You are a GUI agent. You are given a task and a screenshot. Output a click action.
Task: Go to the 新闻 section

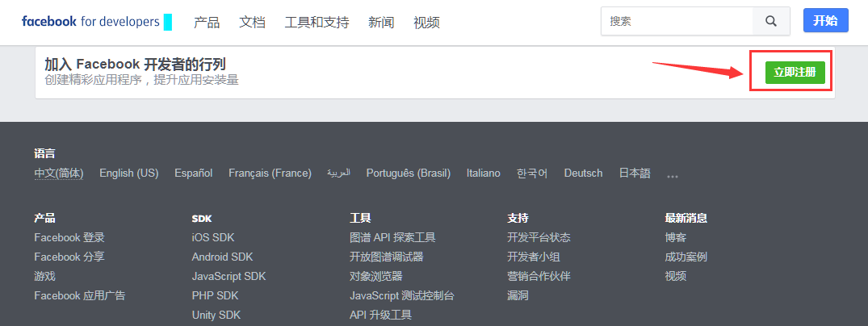point(381,22)
